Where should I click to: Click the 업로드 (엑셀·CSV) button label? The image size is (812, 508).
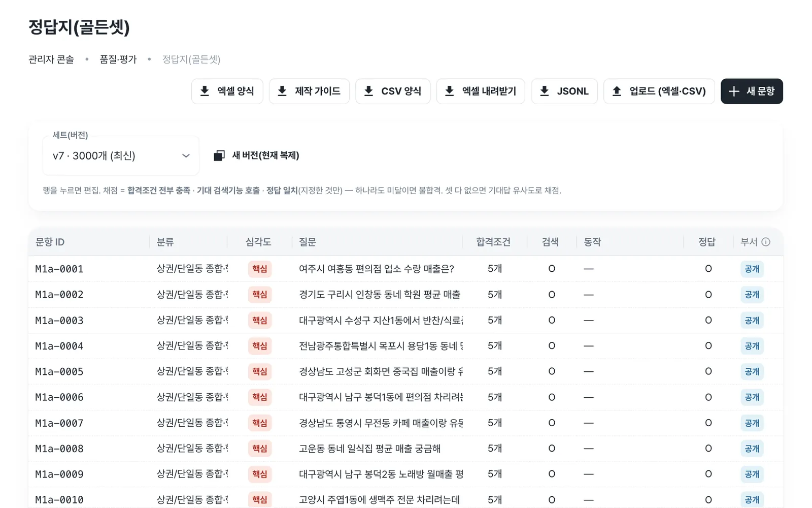pos(667,91)
